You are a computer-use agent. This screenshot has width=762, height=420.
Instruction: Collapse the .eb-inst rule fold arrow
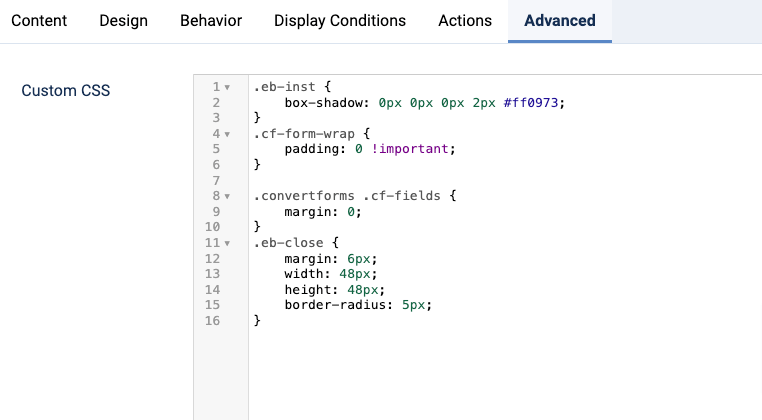(x=227, y=88)
